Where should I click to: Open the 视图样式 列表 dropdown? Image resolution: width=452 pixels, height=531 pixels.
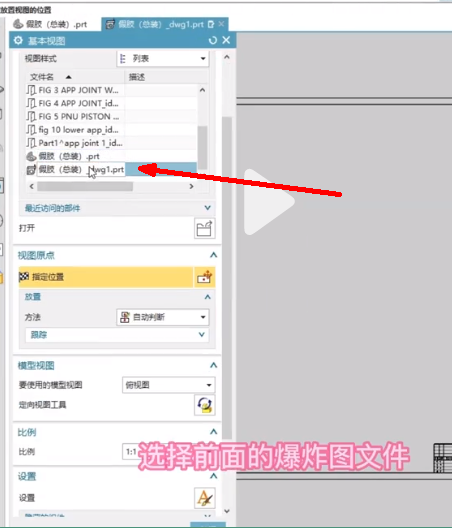[163, 59]
